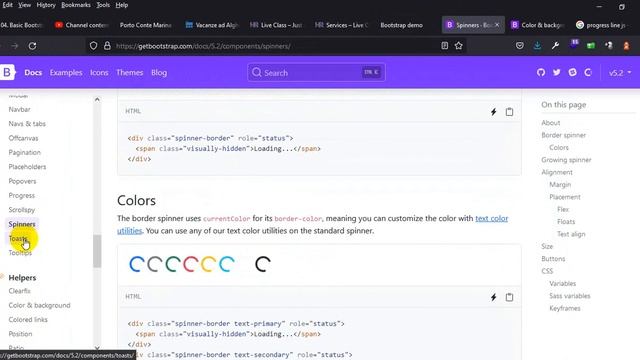Jump to Growing spinner section
Viewport: 640px width, 360px height.
coord(566,160)
